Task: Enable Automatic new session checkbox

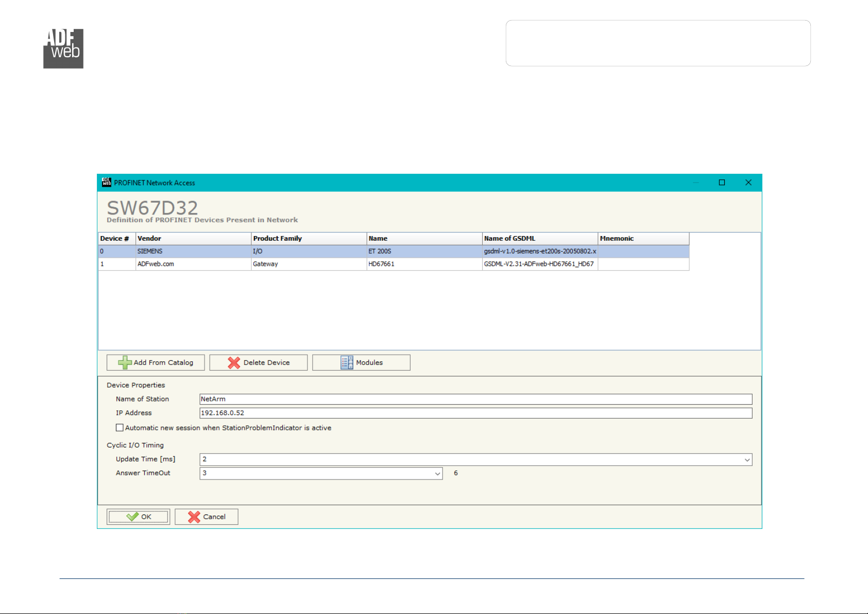Action: 120,428
